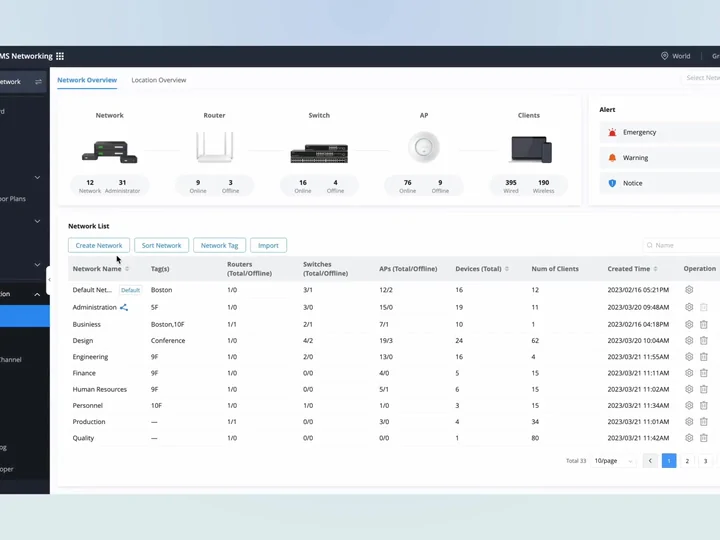Click the Conference tag in Design row
The height and width of the screenshot is (540, 720).
[x=168, y=341]
